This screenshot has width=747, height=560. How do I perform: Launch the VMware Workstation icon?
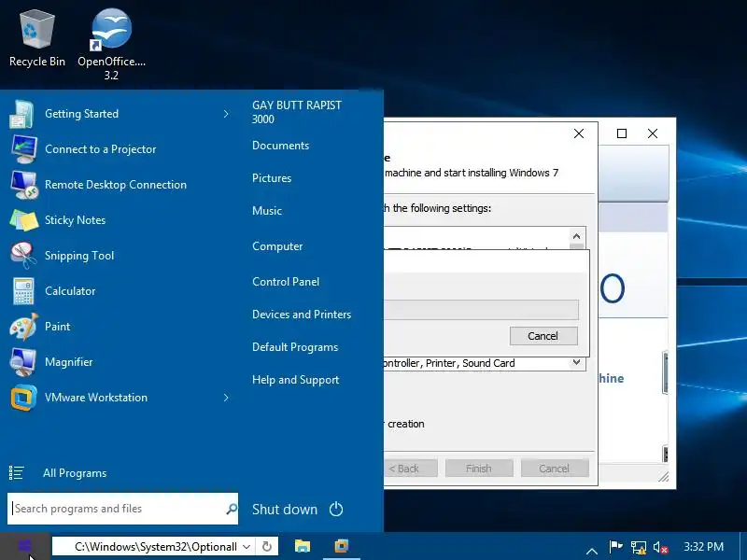[23, 398]
